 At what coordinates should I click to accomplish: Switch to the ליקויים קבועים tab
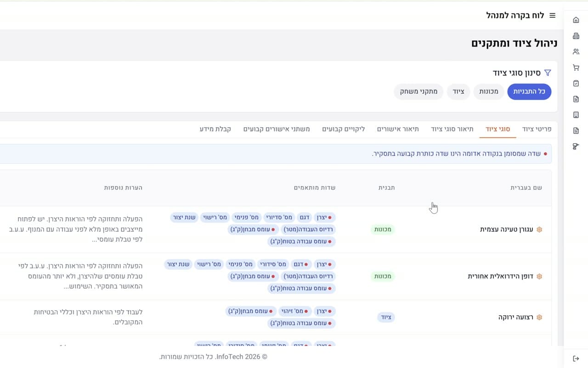[x=344, y=129]
